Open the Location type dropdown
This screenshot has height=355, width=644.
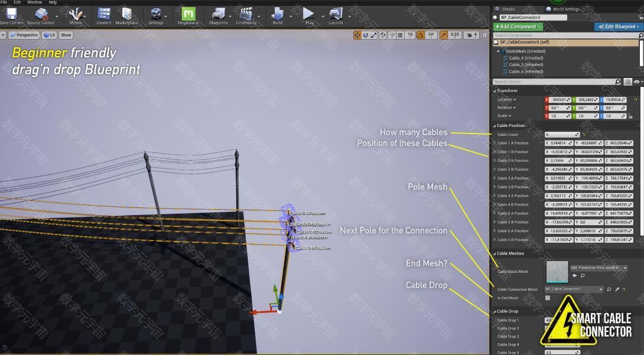coord(507,100)
